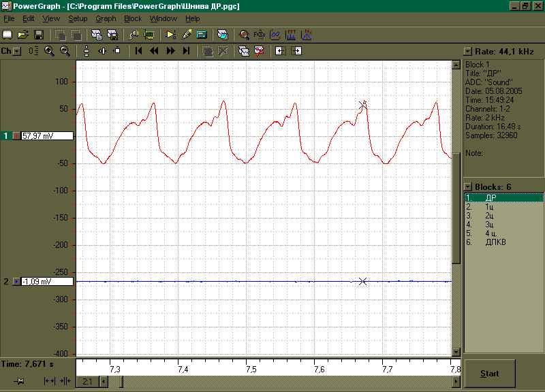Save the file with the floppy disk icon
The width and height of the screenshot is (545, 392).
[39, 35]
